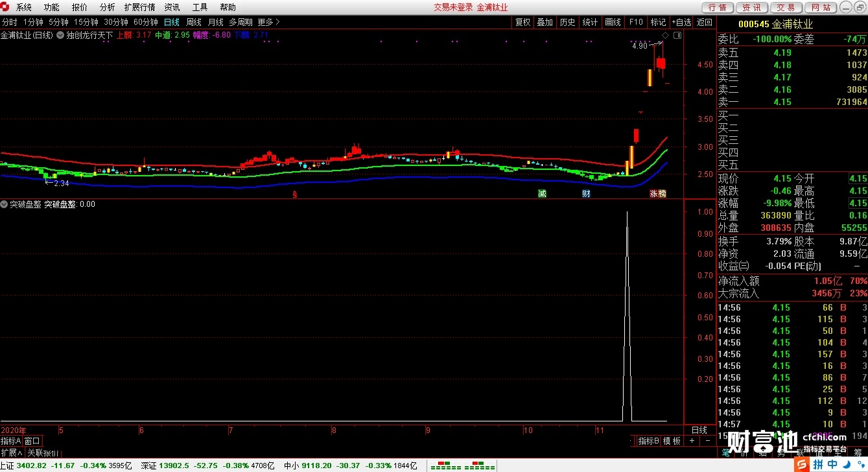Open the 分析 menu
This screenshot has width=868, height=472.
click(107, 8)
